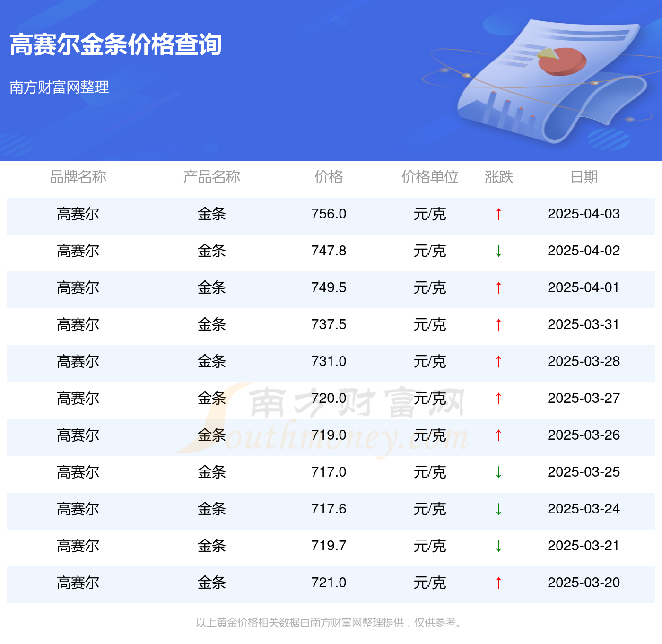Select the price 756.0

[x=329, y=214]
